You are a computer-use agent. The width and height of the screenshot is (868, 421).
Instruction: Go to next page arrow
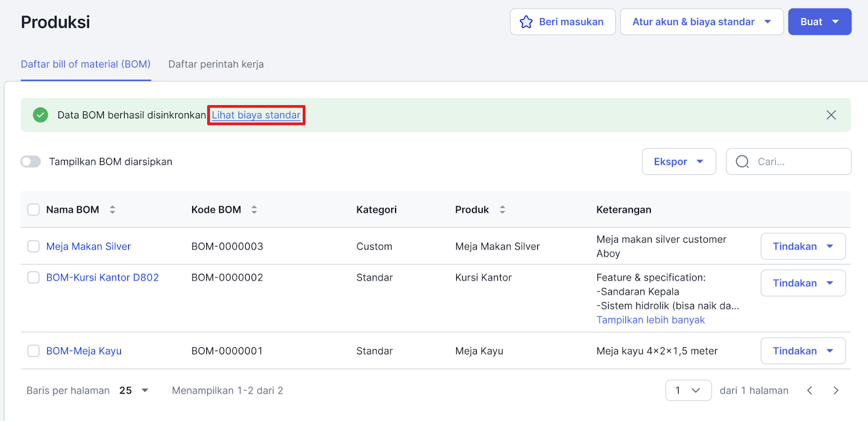[x=835, y=391]
